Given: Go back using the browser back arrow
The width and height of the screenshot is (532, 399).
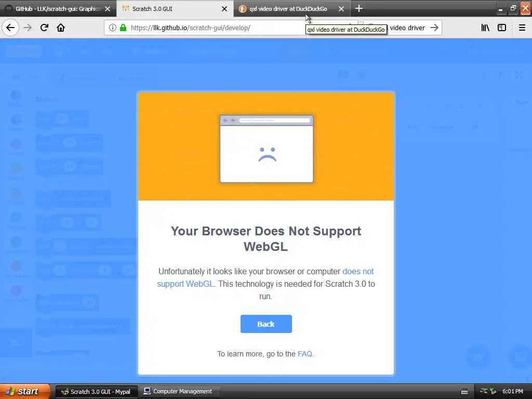Looking at the screenshot, I should point(10,28).
